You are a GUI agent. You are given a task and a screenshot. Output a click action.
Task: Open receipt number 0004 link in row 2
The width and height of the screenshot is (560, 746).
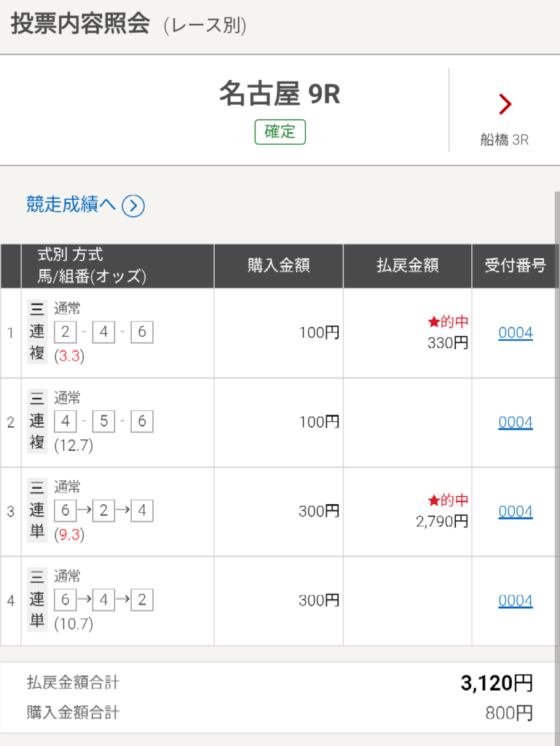pyautogui.click(x=516, y=423)
